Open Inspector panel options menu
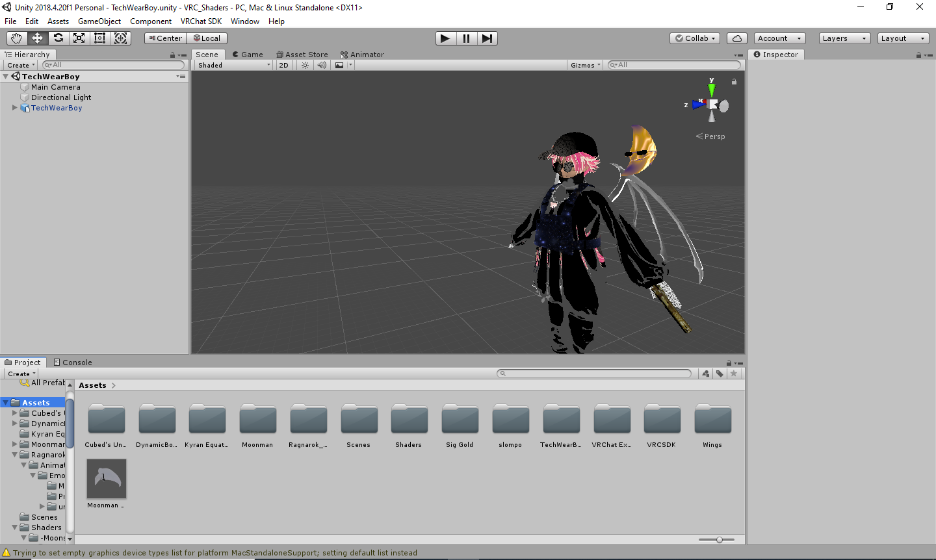 tap(928, 55)
